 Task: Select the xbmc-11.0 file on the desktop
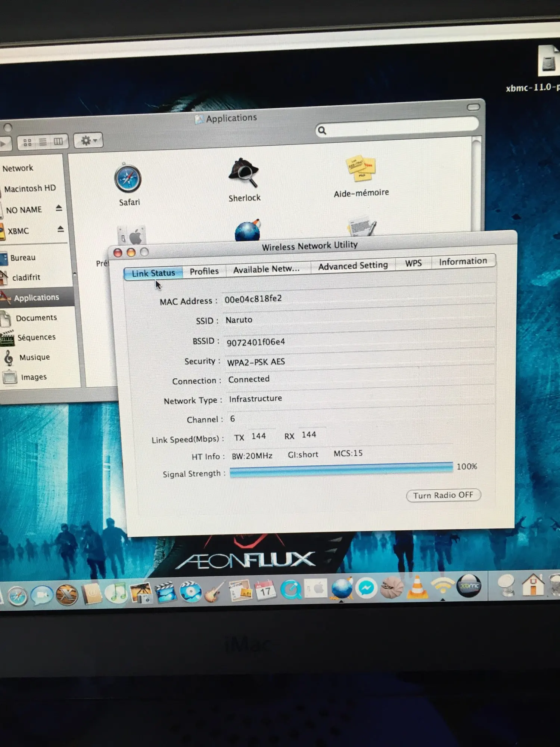click(548, 60)
